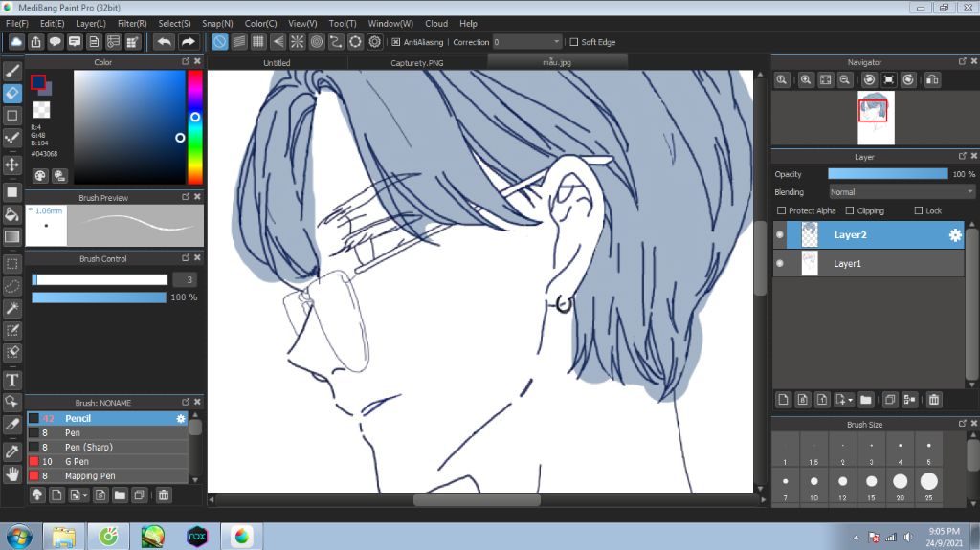
Task: Open Snap menu
Action: coord(217,23)
